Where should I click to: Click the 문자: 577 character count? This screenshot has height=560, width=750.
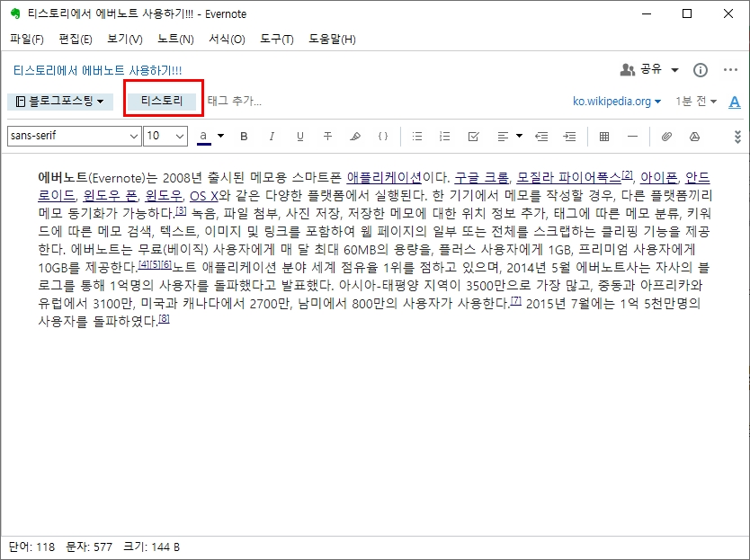coord(89,547)
